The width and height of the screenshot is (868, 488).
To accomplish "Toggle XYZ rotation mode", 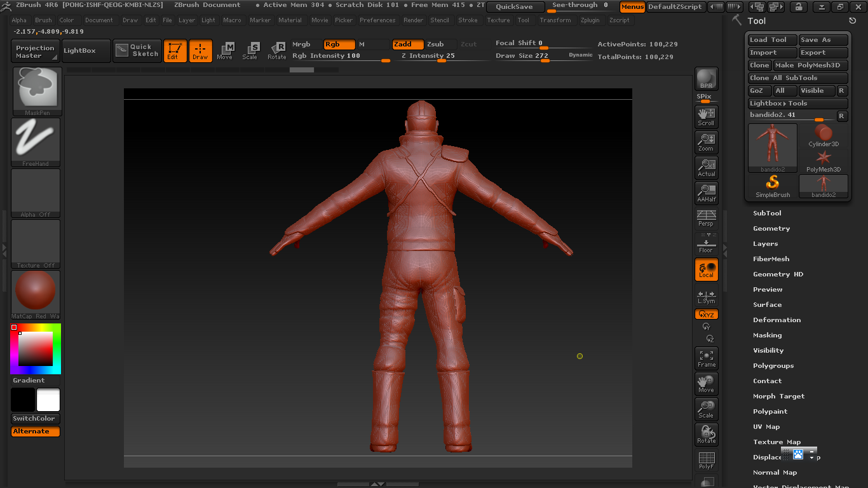I will tap(706, 314).
